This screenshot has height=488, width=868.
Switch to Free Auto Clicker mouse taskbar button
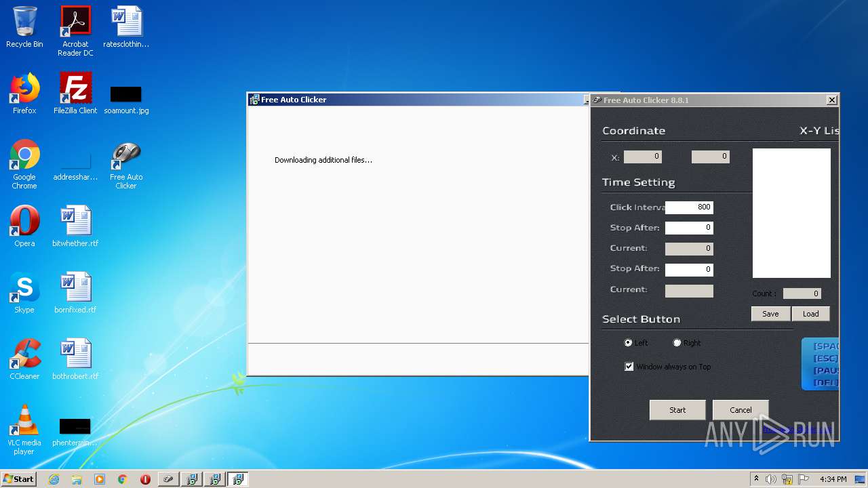169,479
